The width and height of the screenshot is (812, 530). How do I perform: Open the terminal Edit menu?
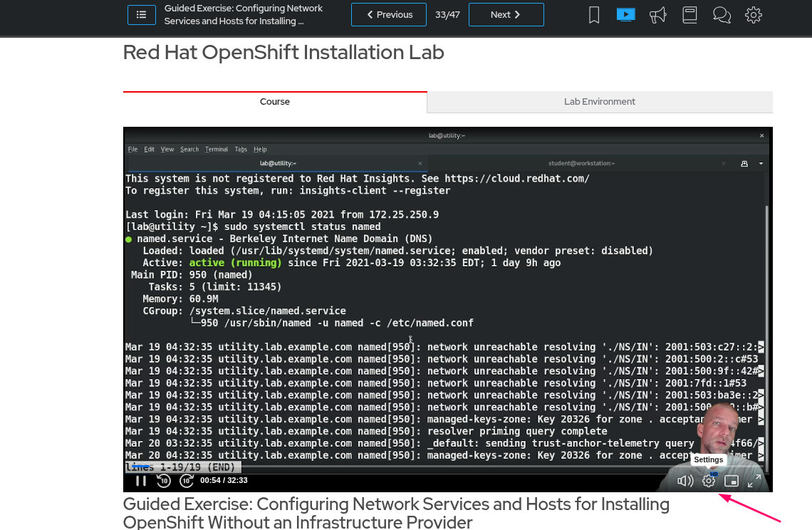(x=149, y=149)
